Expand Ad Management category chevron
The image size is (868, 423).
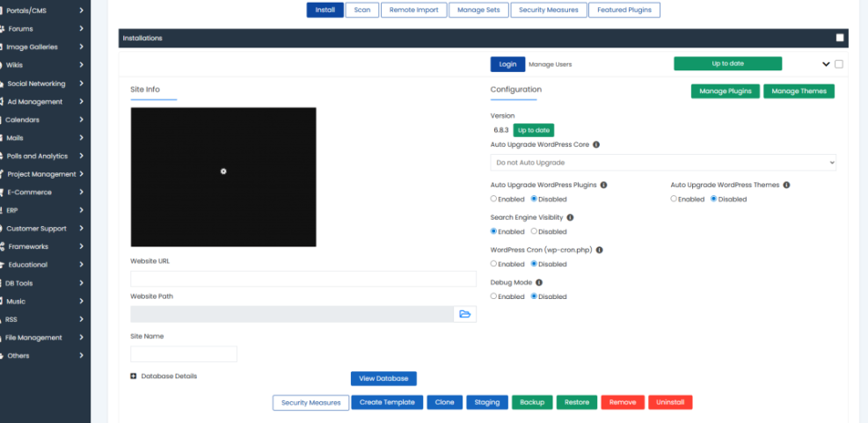81,102
